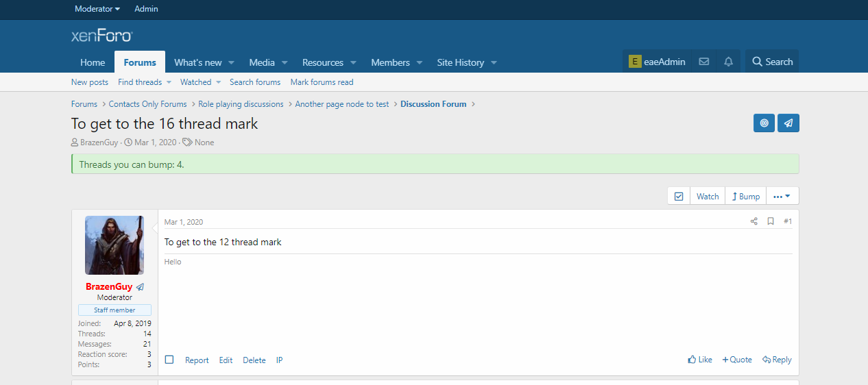Toggle the thread select-all checkbox beside Watch
Image resolution: width=868 pixels, height=385 pixels.
[679, 196]
